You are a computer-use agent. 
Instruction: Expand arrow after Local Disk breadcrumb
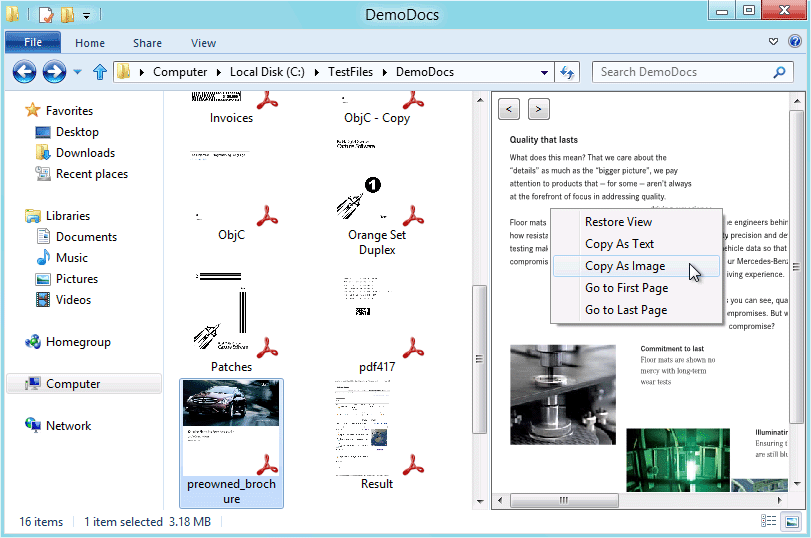(x=317, y=72)
